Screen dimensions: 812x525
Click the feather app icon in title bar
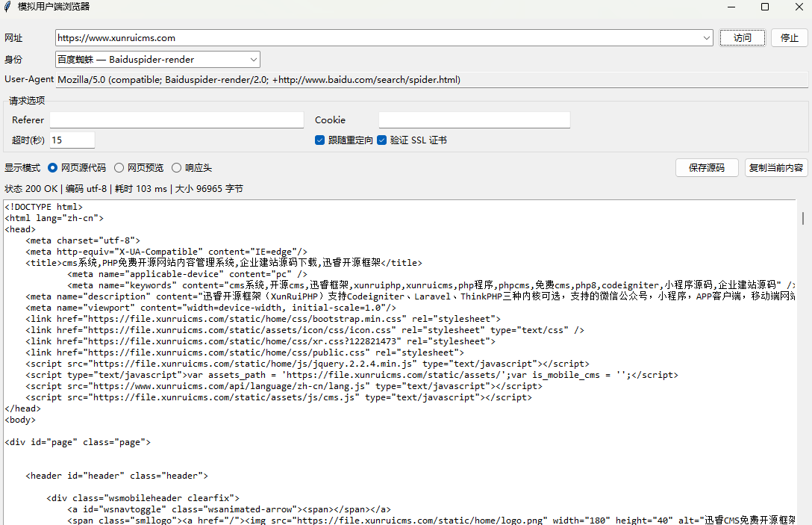click(x=7, y=7)
